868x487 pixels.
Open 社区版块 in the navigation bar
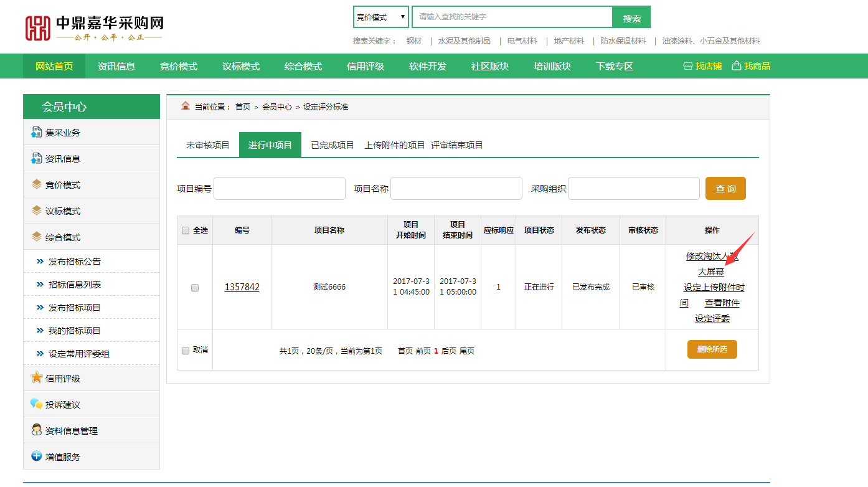pos(490,66)
